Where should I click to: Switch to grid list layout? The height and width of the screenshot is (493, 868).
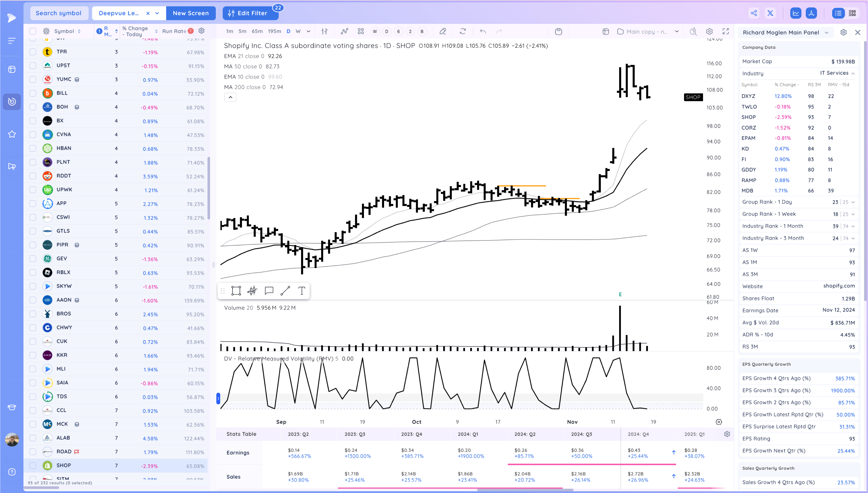pos(852,13)
